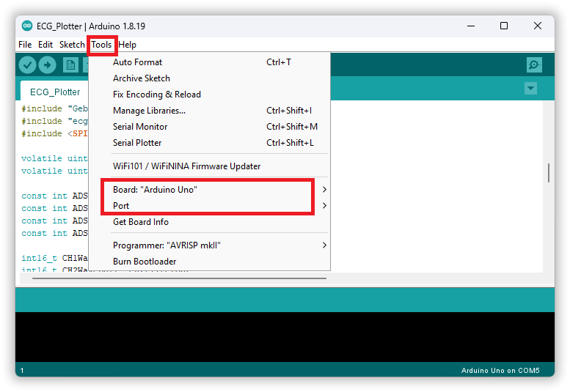
Task: Click the Upload arrow toolbar icon
Action: 47,65
